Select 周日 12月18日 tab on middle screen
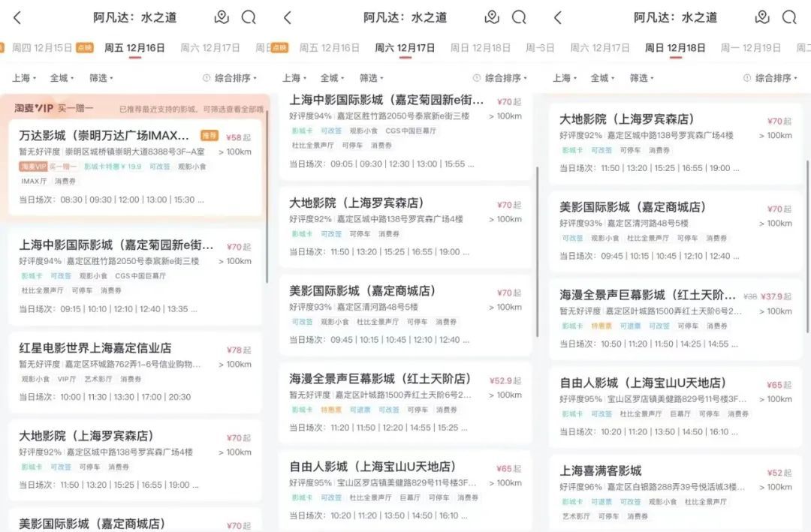 481,47
